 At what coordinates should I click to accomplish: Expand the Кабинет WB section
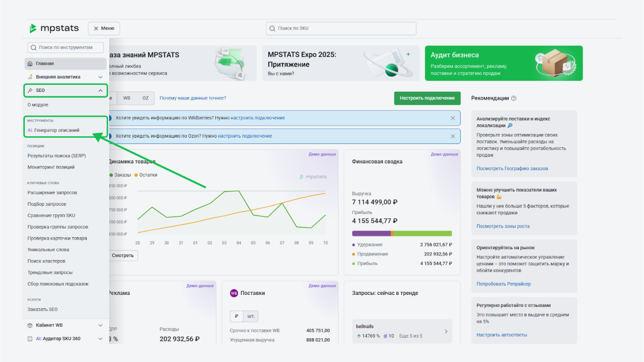101,325
